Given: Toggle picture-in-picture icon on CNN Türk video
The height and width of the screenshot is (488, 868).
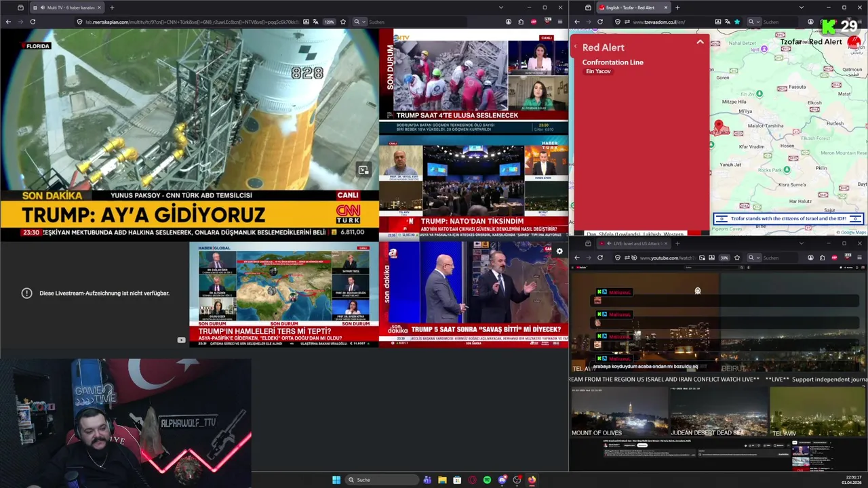Looking at the screenshot, I should [363, 169].
